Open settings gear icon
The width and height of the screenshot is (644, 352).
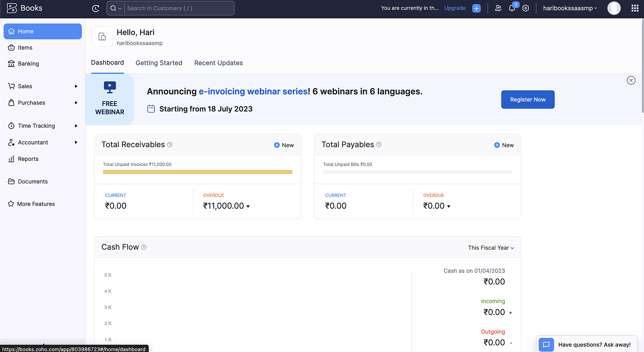point(526,8)
